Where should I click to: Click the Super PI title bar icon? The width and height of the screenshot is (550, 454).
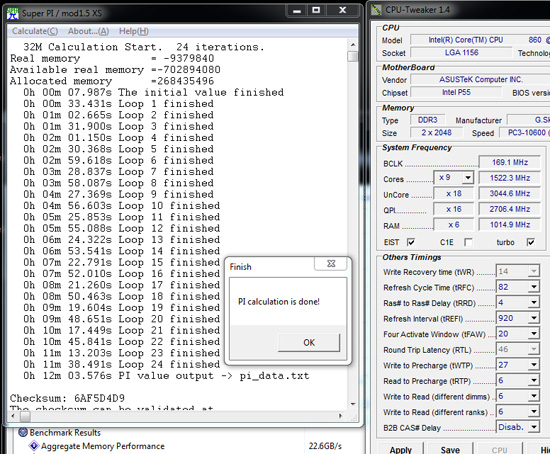13,13
